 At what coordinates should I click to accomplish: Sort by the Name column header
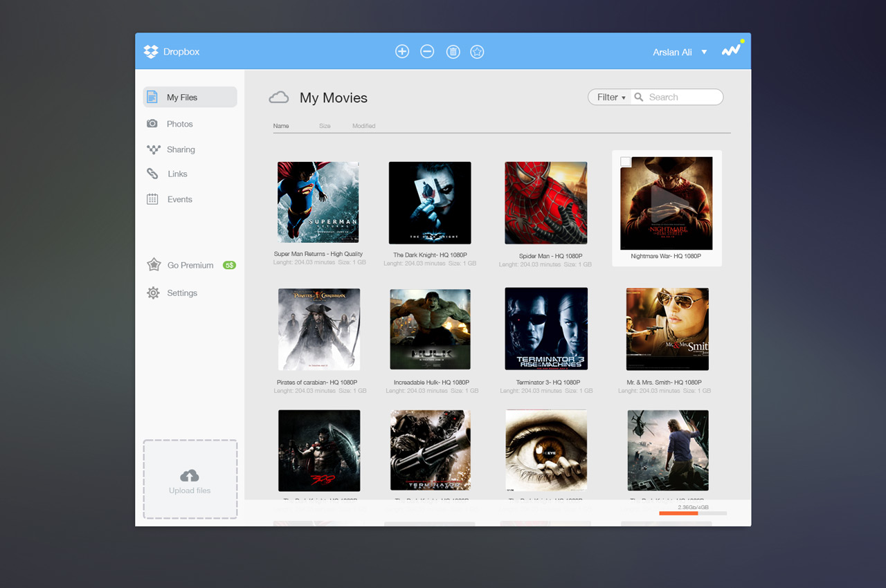point(281,126)
